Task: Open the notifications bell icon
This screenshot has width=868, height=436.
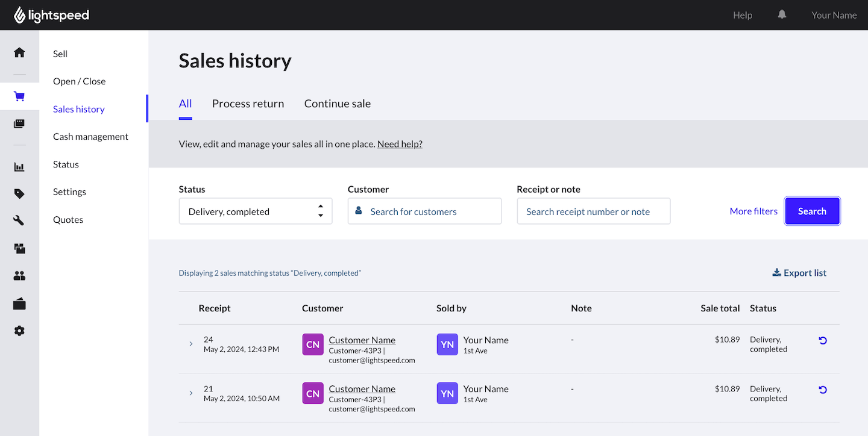Action: click(782, 15)
